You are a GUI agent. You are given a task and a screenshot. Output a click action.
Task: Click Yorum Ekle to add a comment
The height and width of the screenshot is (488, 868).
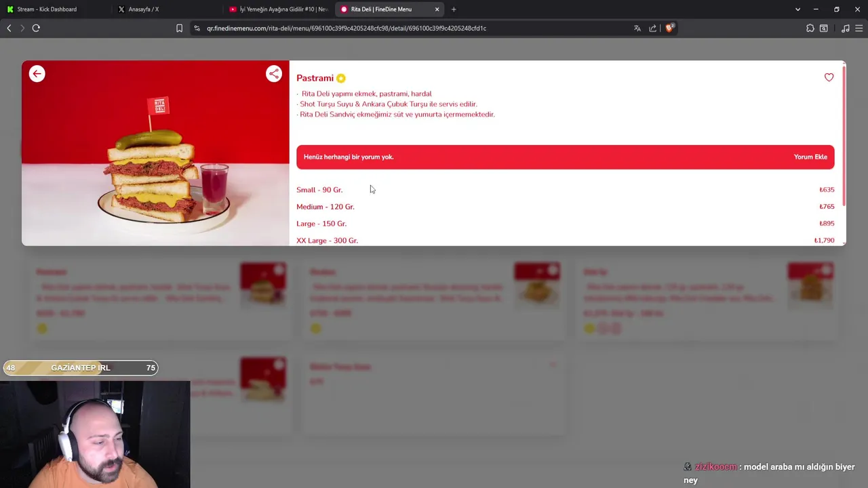pyautogui.click(x=810, y=157)
